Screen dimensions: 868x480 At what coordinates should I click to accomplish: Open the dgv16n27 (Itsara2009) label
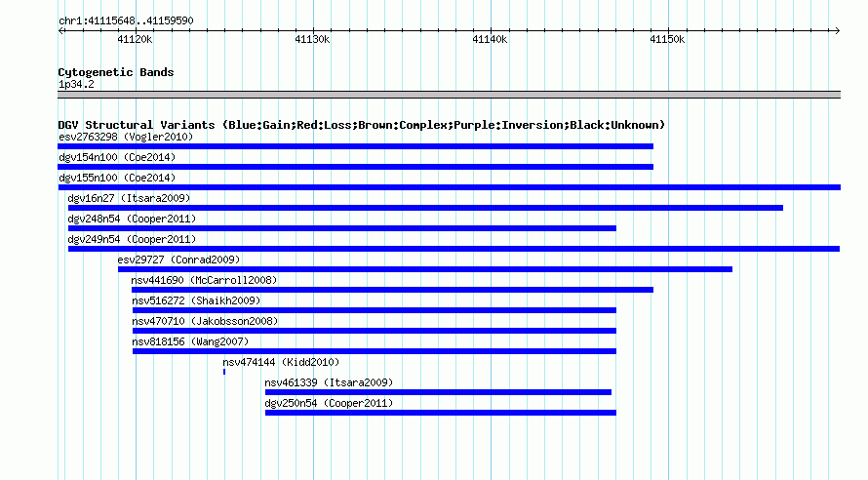pyautogui.click(x=129, y=198)
